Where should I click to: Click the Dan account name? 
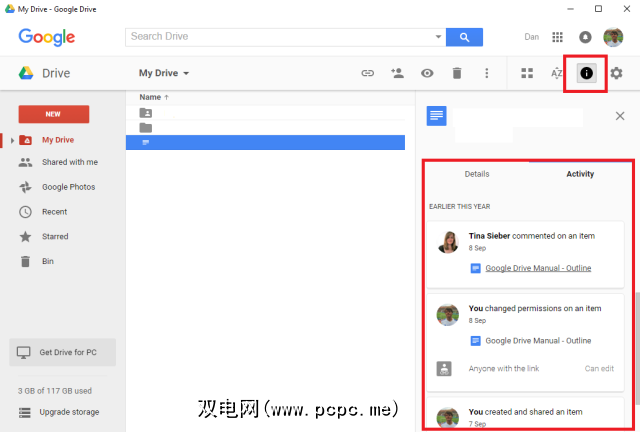[531, 37]
